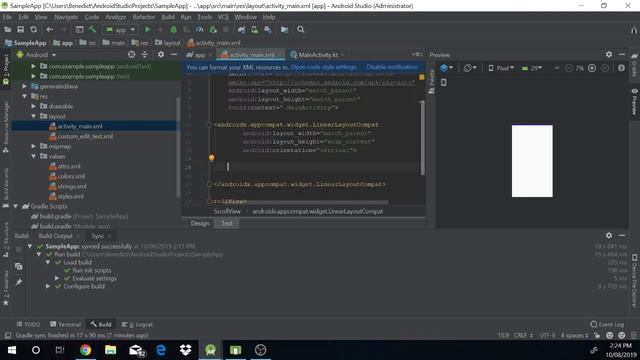Open the AVD Manager device icon
Image resolution: width=640 pixels, height=360 pixels.
pos(254,30)
